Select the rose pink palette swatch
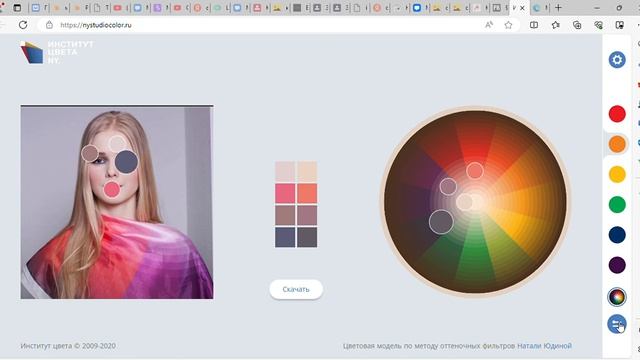The width and height of the screenshot is (640, 360). coord(285,193)
